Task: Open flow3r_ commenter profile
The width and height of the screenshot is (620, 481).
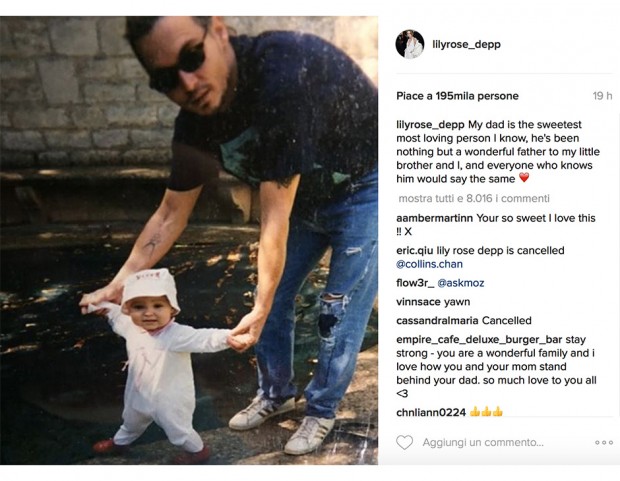Action: coord(415,283)
